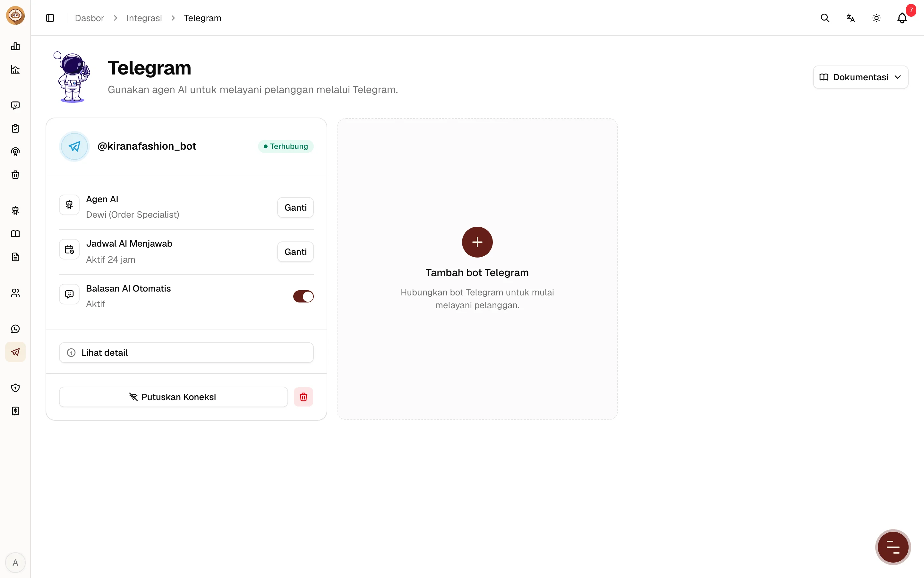Click the Terhubung status badge
Screen dimensions: 924x578
pyautogui.click(x=286, y=146)
